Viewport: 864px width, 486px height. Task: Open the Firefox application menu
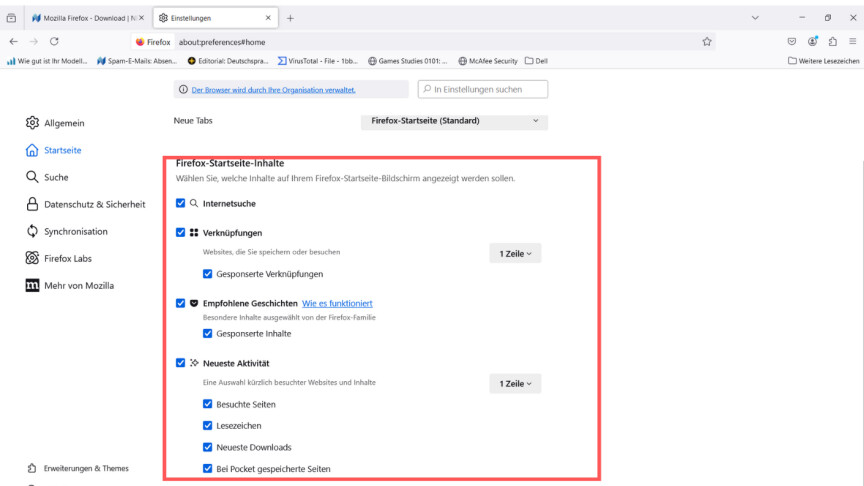852,41
